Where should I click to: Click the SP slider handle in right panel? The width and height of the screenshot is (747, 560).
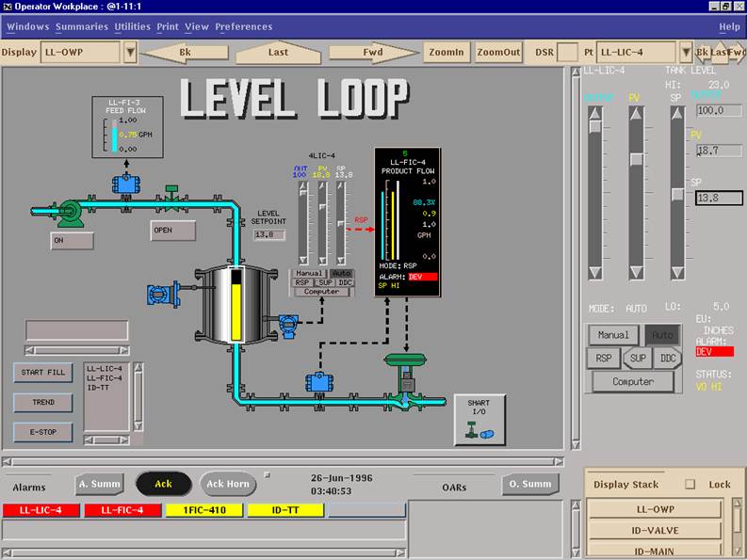pos(677,194)
